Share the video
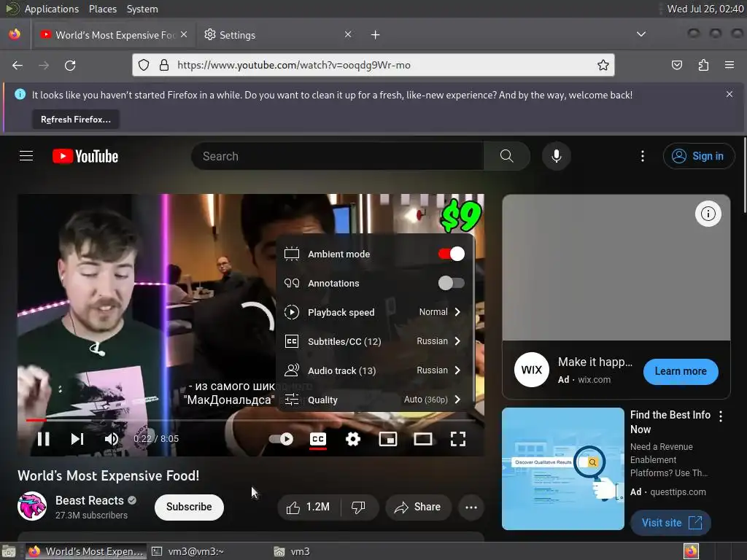Screen dimensions: 747x560 (418, 507)
